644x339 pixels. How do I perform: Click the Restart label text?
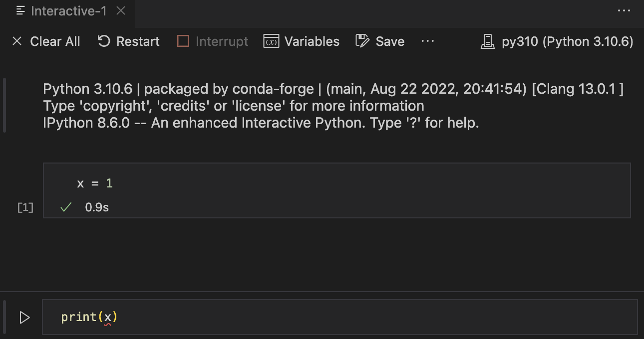(x=138, y=41)
